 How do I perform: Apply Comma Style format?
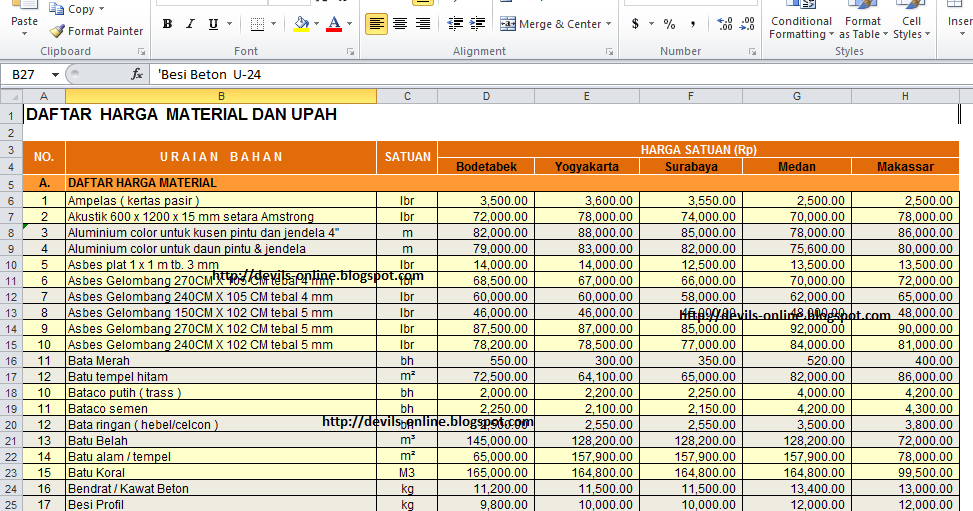693,24
